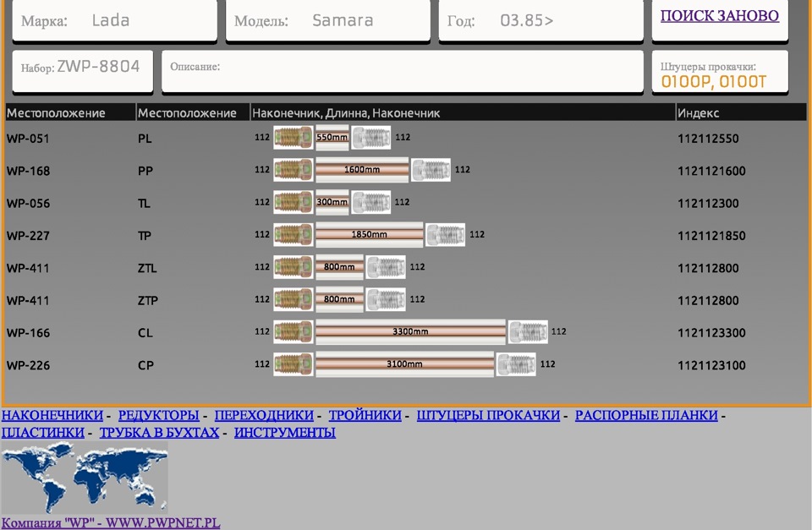The image size is (812, 530).
Task: Click index number 112112550
Action: (x=709, y=139)
